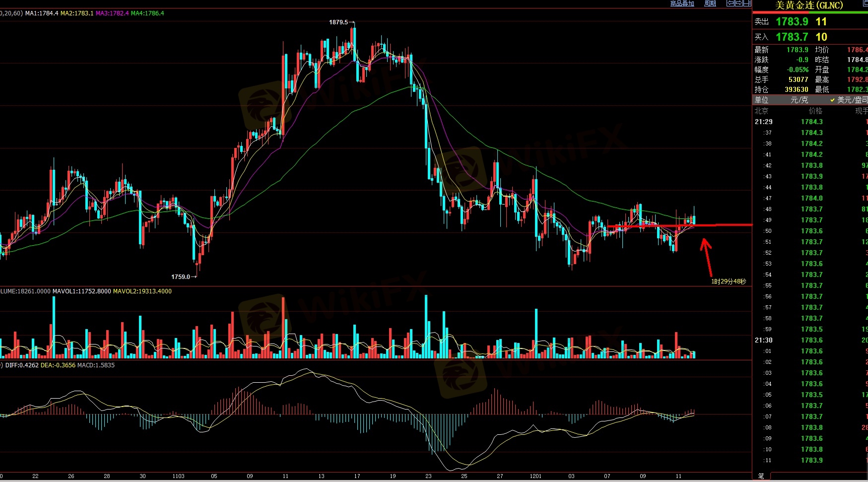
Task: Toggle the 美元/盎司 unit checkmark
Action: pos(832,100)
